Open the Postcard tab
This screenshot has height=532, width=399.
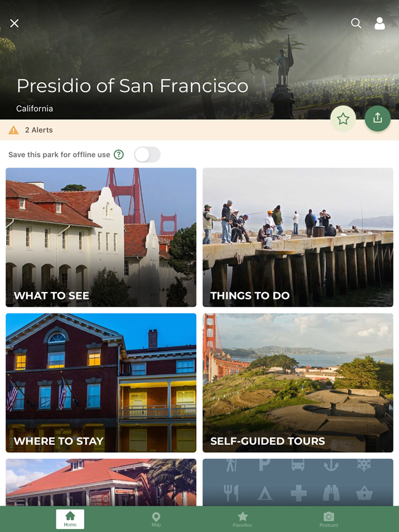point(328,519)
